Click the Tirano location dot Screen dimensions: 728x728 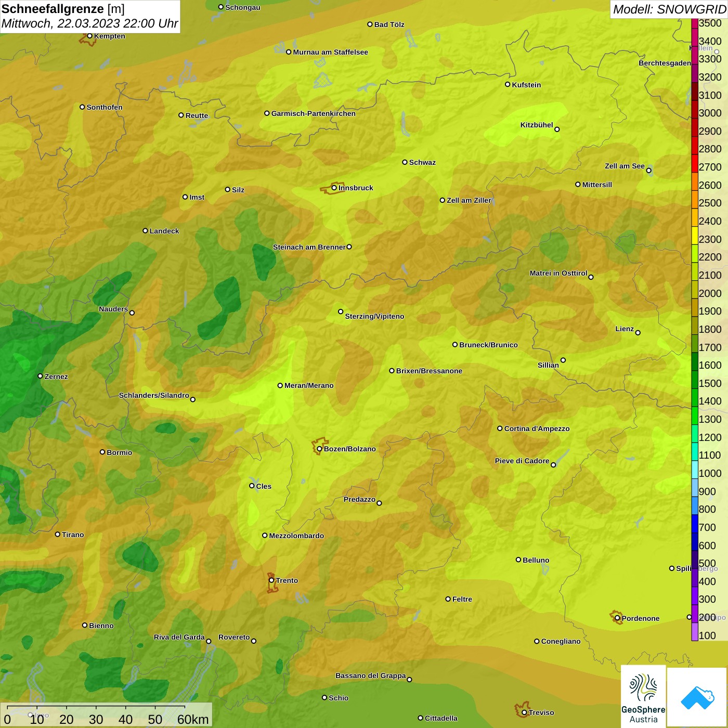58,534
